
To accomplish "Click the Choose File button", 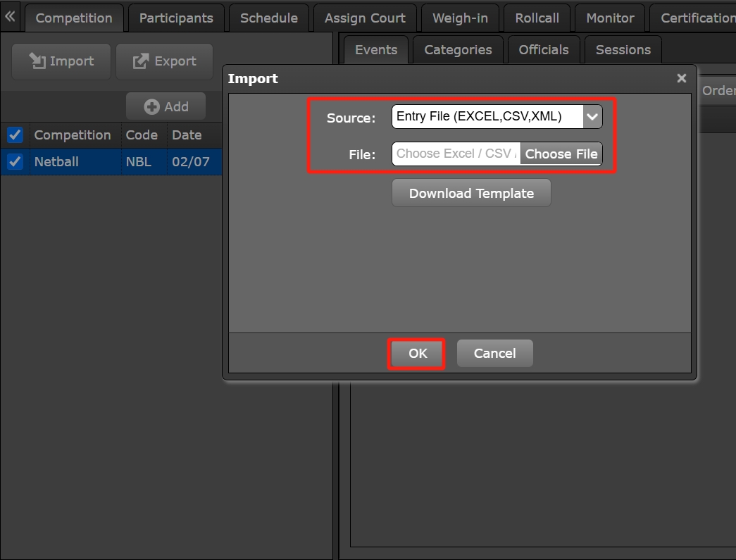I will [x=561, y=154].
